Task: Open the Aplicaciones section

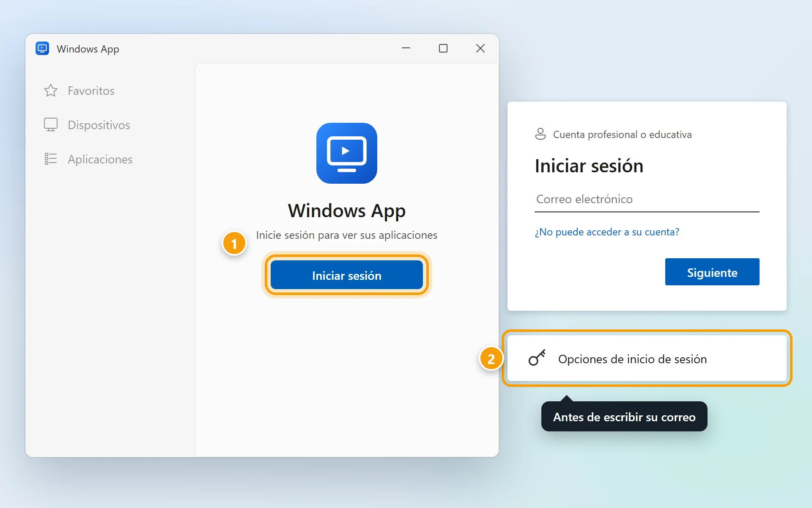Action: [88, 159]
